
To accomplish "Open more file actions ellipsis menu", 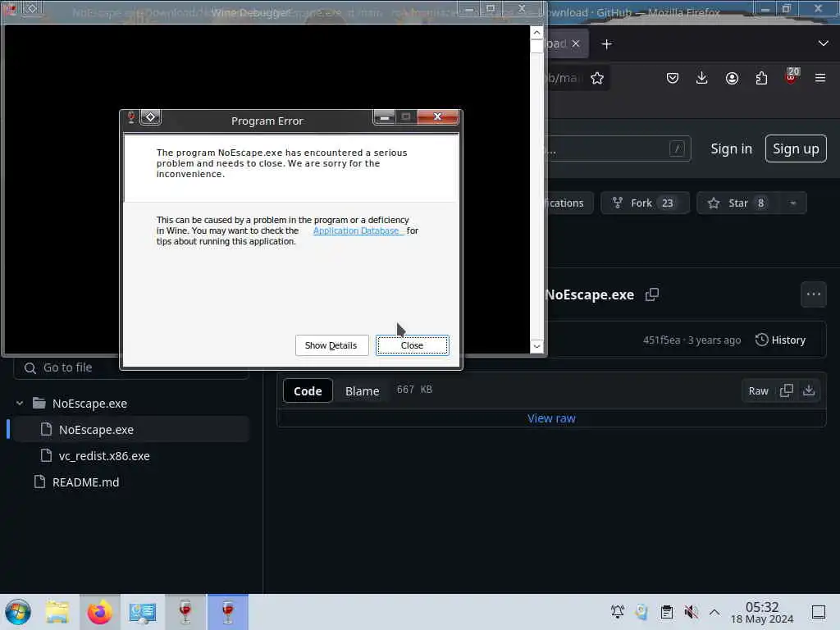I will [813, 294].
